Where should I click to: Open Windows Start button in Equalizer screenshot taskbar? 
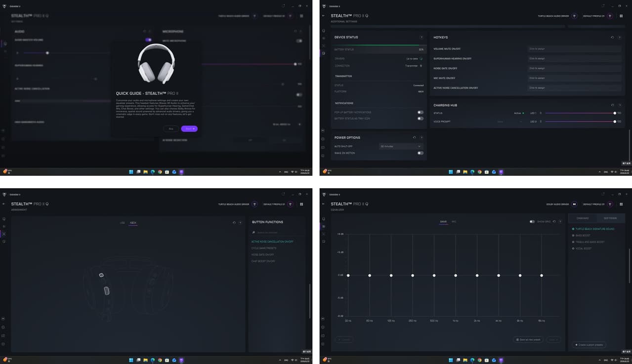click(450, 360)
